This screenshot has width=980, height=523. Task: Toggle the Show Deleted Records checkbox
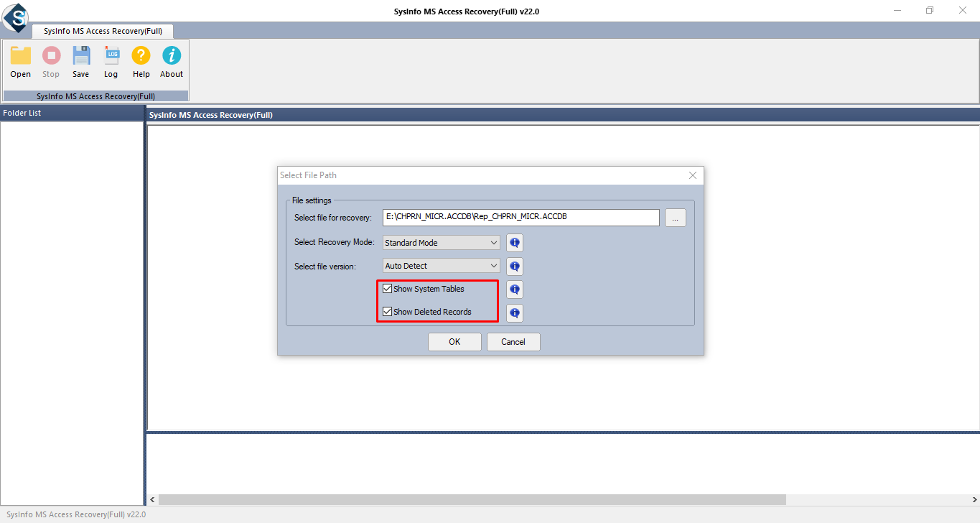[388, 312]
